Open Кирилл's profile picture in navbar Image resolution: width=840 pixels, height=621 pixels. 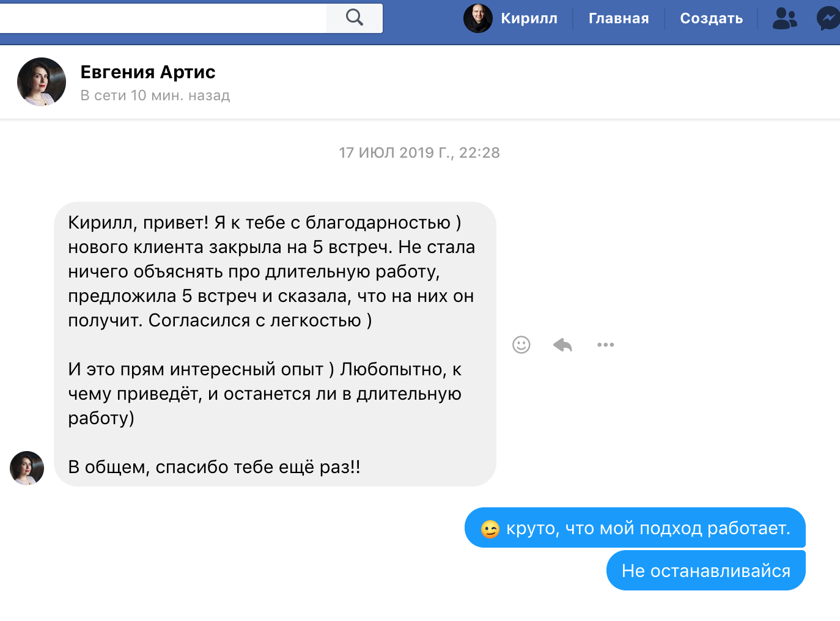[x=477, y=18]
